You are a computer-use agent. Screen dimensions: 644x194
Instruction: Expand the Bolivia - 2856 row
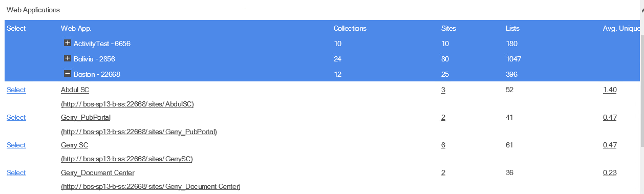coord(67,59)
